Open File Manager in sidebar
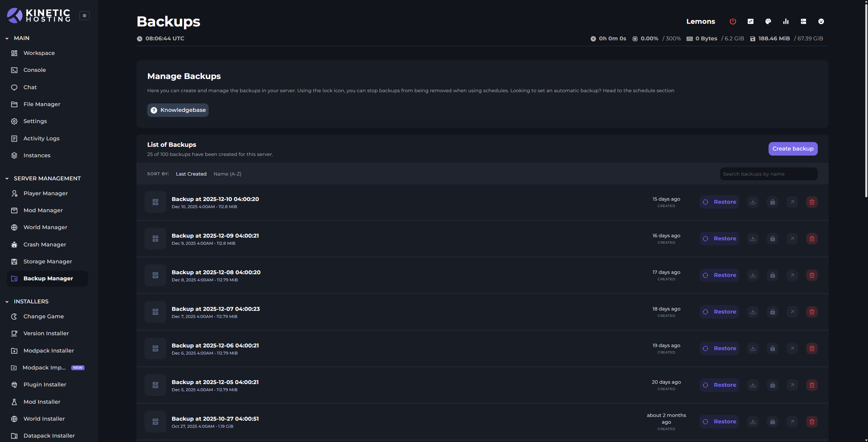This screenshot has height=442, width=868. click(42, 104)
